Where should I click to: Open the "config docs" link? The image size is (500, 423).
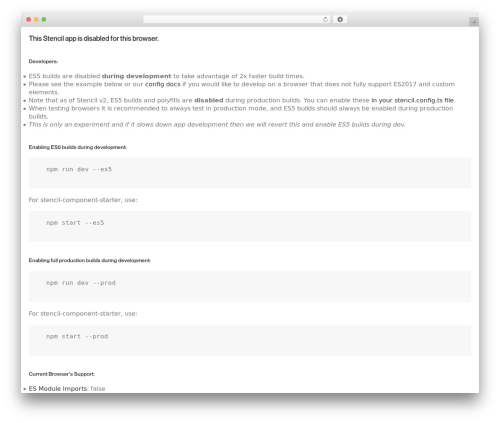(x=163, y=84)
